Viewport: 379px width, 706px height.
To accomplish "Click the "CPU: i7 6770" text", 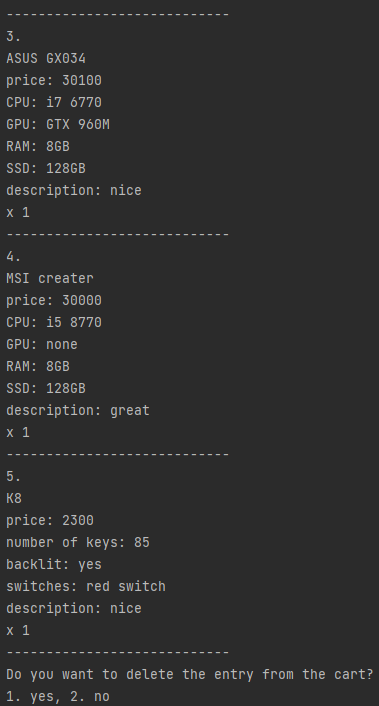I will [54, 103].
